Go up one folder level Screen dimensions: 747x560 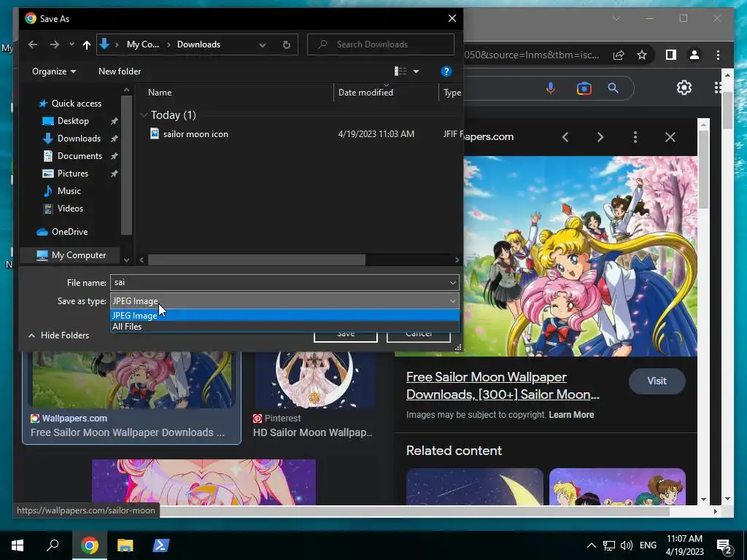(x=87, y=44)
